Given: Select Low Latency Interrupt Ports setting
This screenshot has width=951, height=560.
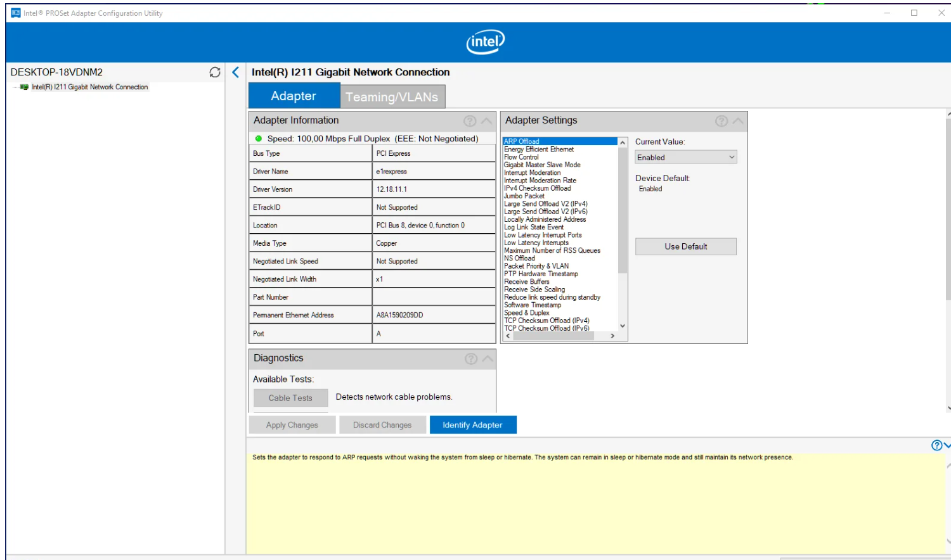Looking at the screenshot, I should pos(543,235).
